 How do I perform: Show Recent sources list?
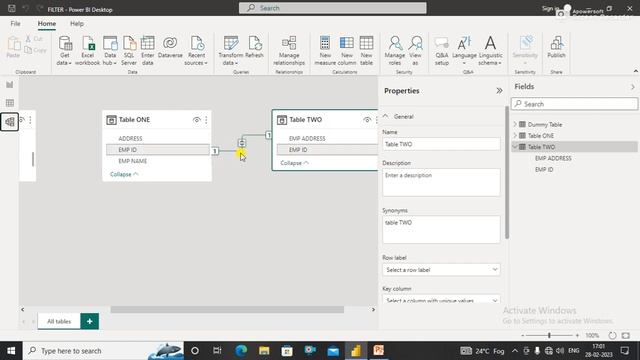tap(196, 51)
